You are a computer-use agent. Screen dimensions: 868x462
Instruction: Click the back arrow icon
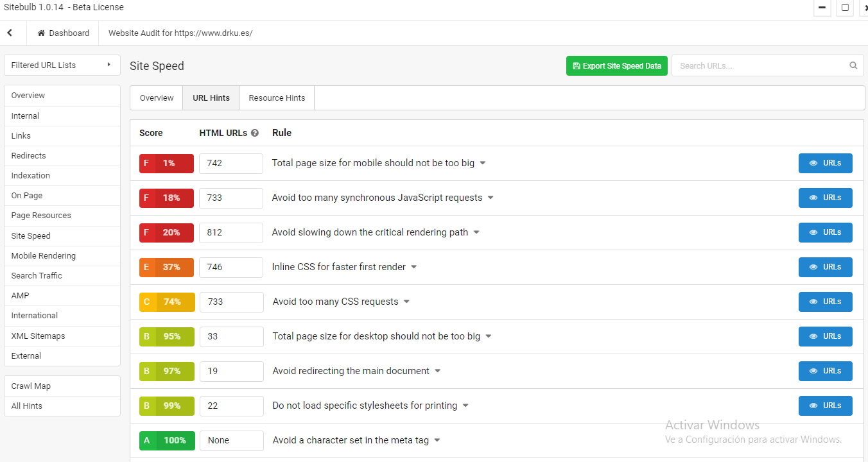[x=10, y=33]
